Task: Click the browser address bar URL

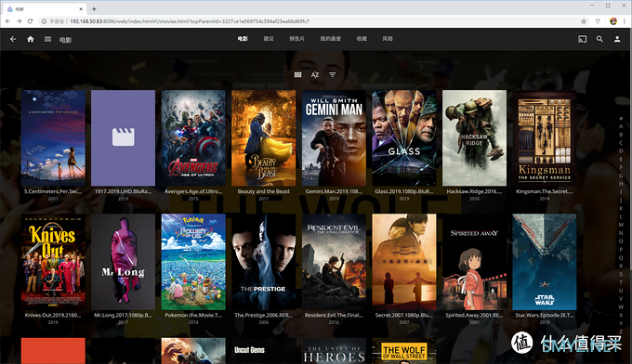Action: pos(190,21)
